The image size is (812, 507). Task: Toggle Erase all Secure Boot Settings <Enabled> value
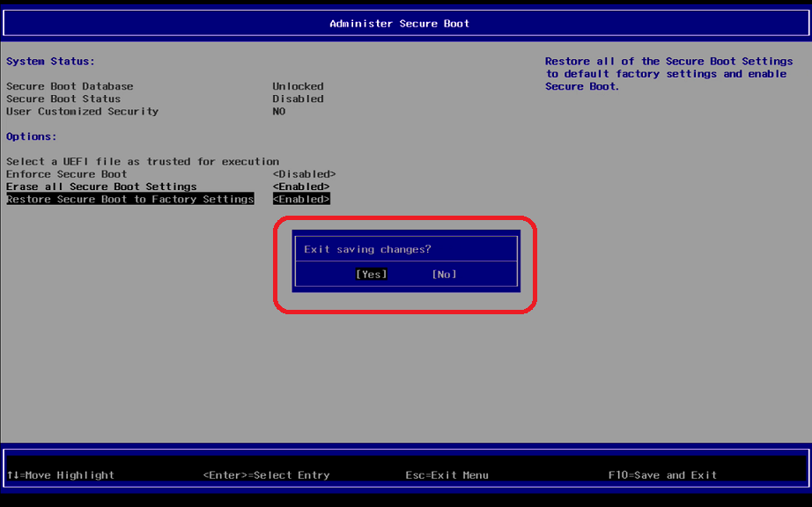point(301,187)
